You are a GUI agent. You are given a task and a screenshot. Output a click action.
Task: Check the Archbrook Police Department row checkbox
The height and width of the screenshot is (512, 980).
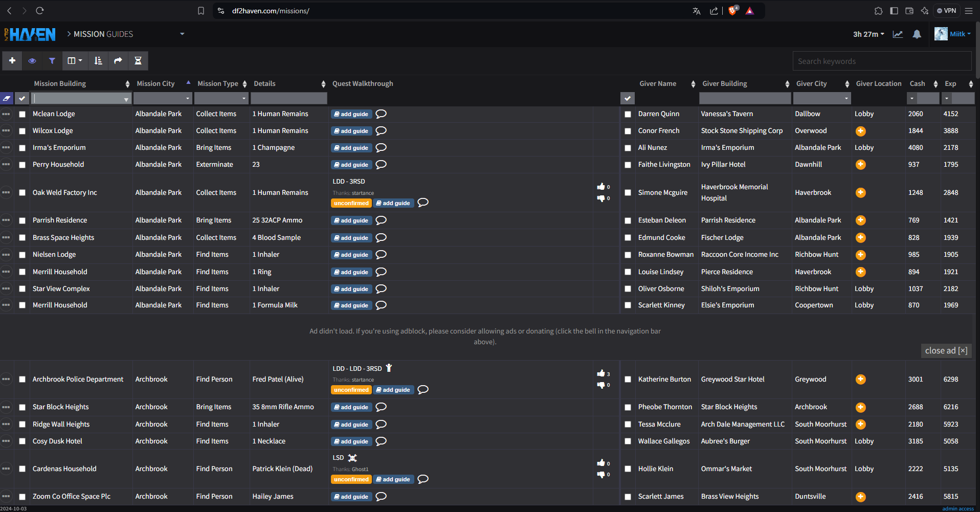coord(22,380)
